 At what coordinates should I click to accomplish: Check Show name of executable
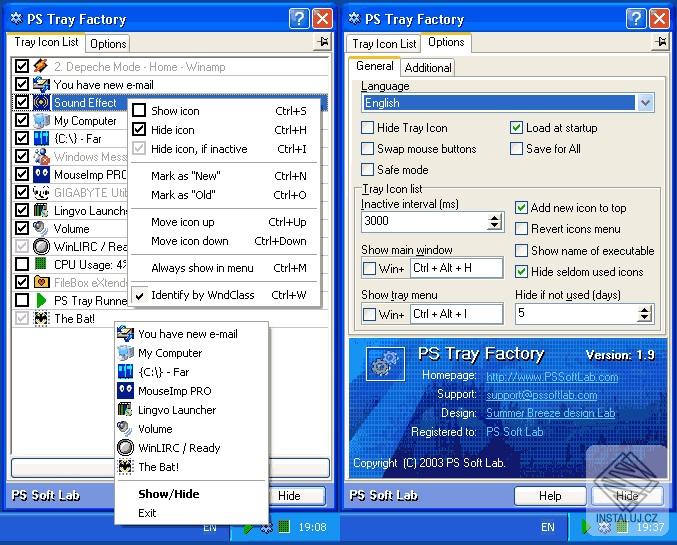pos(522,250)
